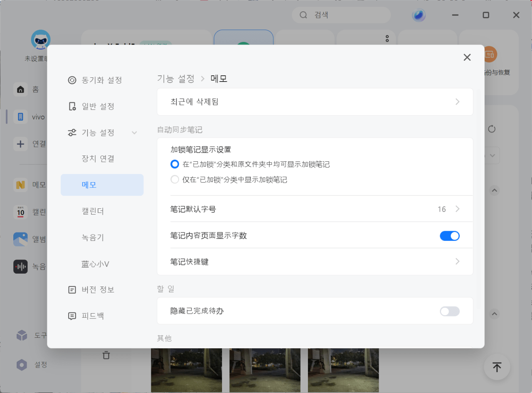Select radio 在"已加锁"分类和原文件夹中均可显示加锁笔记

click(x=175, y=164)
